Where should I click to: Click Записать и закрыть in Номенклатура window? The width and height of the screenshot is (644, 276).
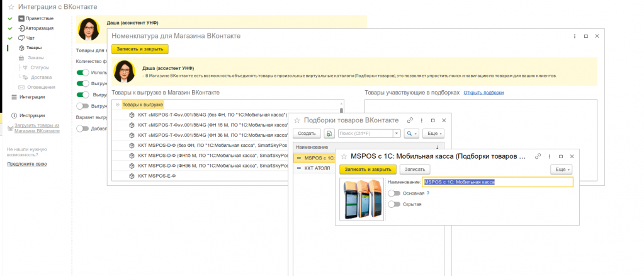[x=140, y=49]
